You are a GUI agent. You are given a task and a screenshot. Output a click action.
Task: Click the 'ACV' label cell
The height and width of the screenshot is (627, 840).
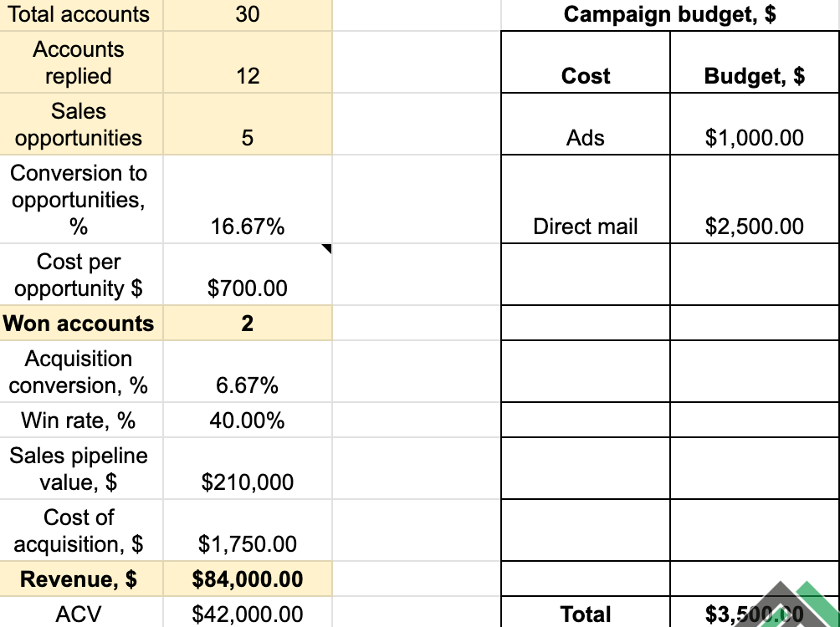point(81,613)
